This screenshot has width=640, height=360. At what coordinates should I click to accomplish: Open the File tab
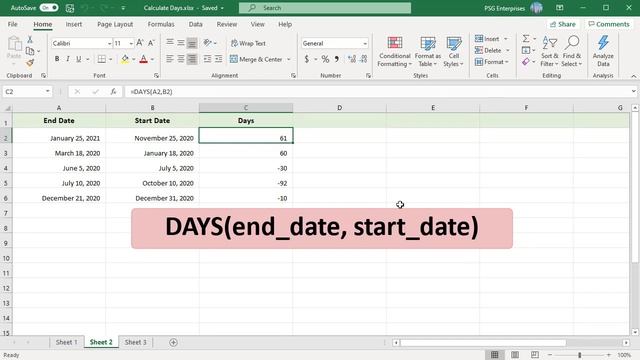tap(13, 24)
